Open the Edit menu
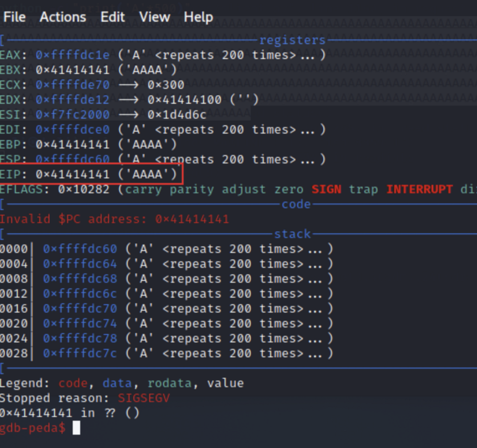 pyautogui.click(x=112, y=17)
